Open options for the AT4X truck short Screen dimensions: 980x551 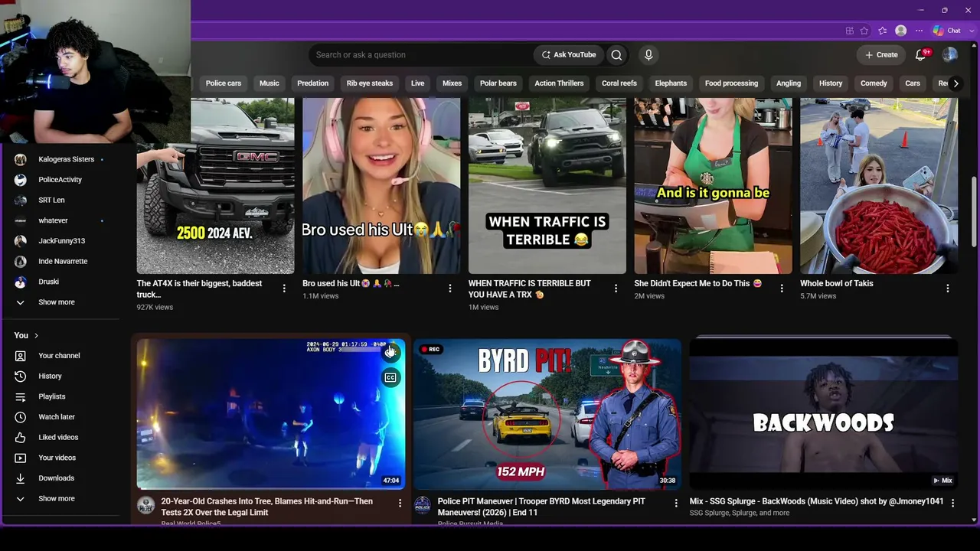pos(284,289)
